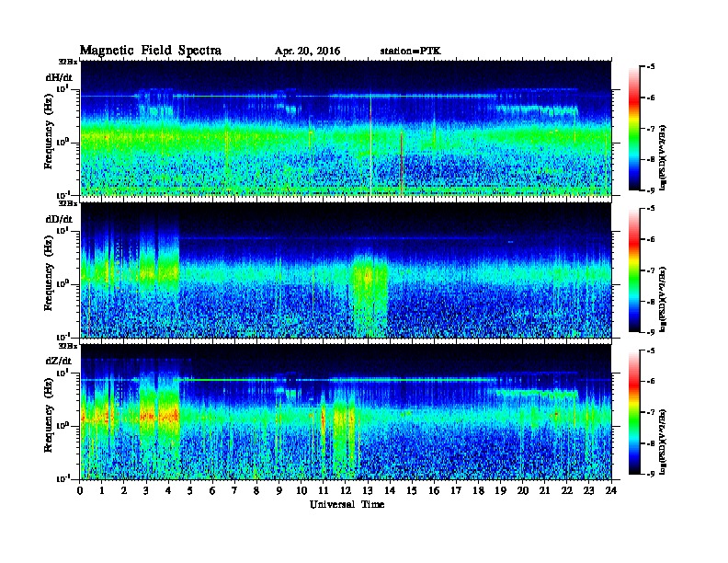Screen dimensions: 728x563
Task: Click the "station=PTK" label
Action: 411,52
